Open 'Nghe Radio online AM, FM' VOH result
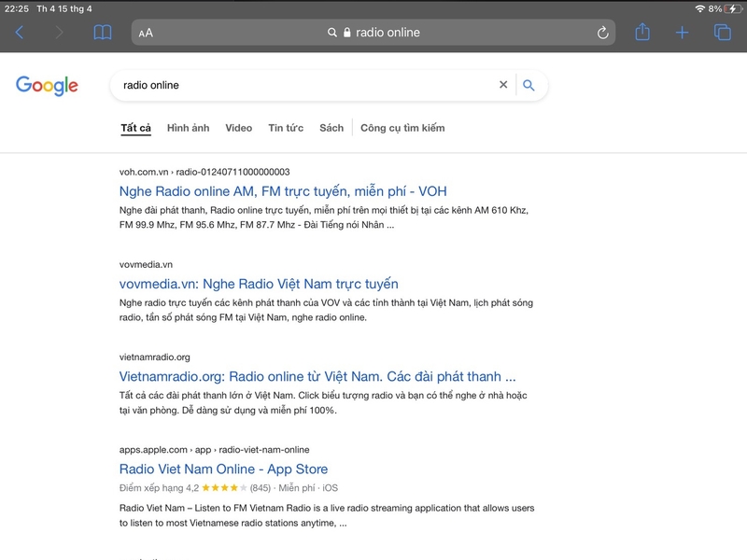This screenshot has height=560, width=747. click(x=283, y=191)
